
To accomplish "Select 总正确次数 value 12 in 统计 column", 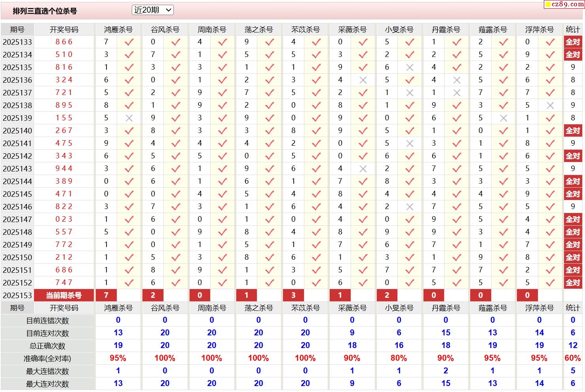I will coord(573,346).
